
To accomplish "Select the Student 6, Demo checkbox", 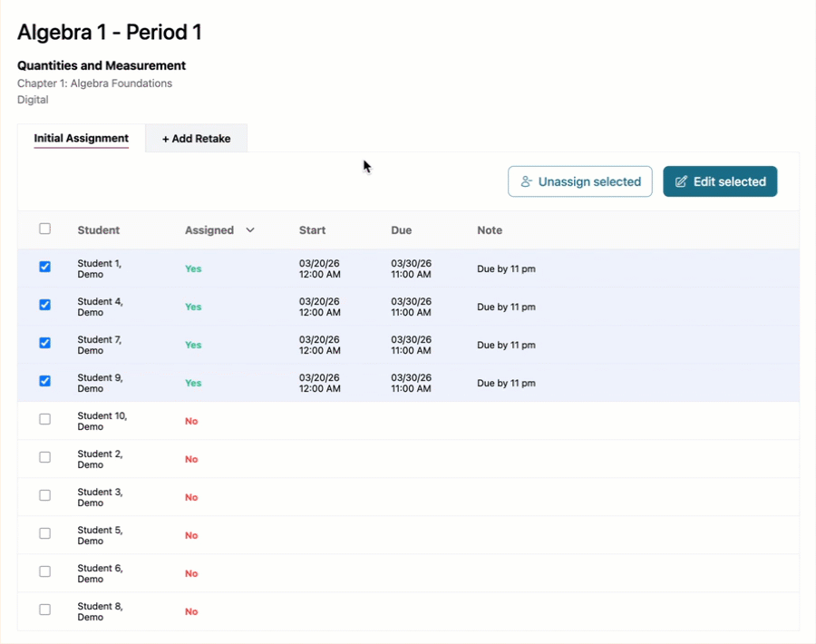I will [x=45, y=572].
